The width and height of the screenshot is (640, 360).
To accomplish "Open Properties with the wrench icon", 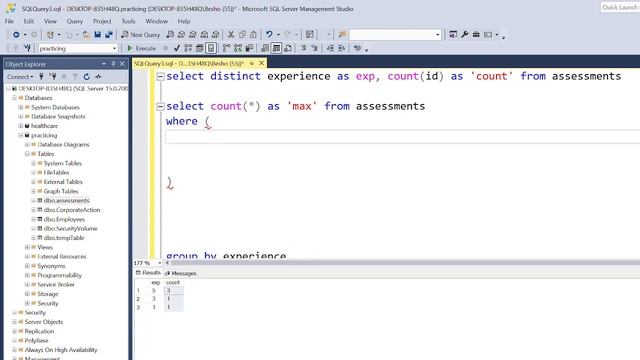I will 464,35.
